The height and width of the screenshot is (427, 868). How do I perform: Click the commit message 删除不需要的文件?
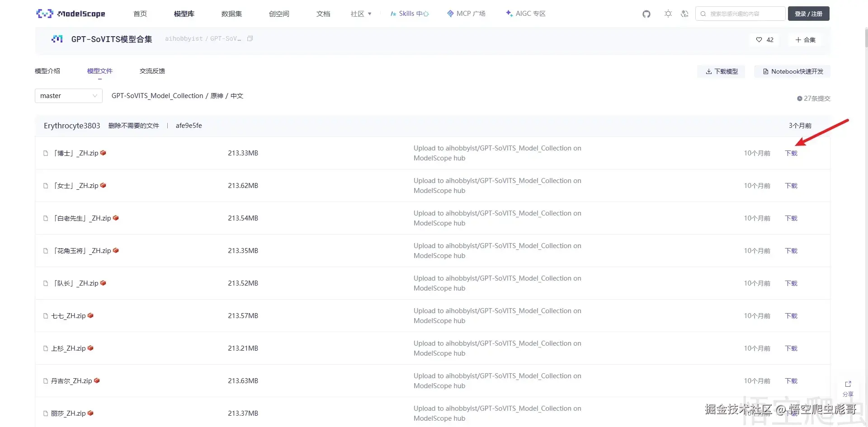tap(134, 126)
